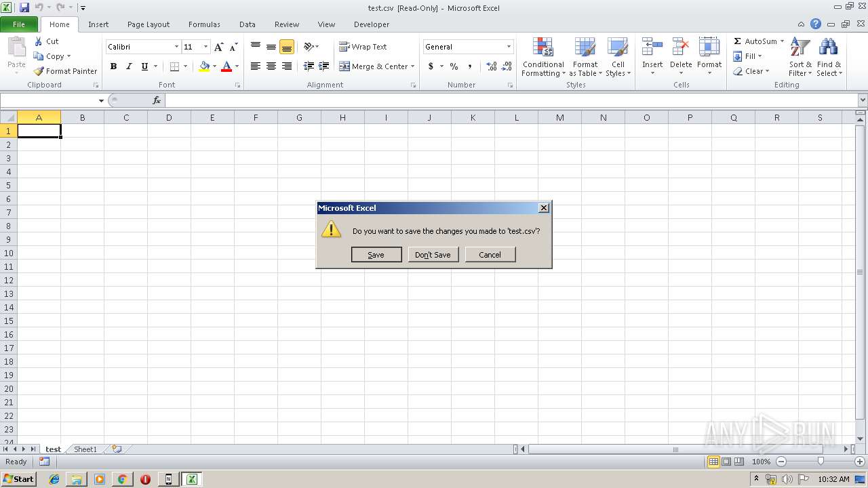Toggle the Bottom Align icon
868x488 pixels.
tap(287, 47)
